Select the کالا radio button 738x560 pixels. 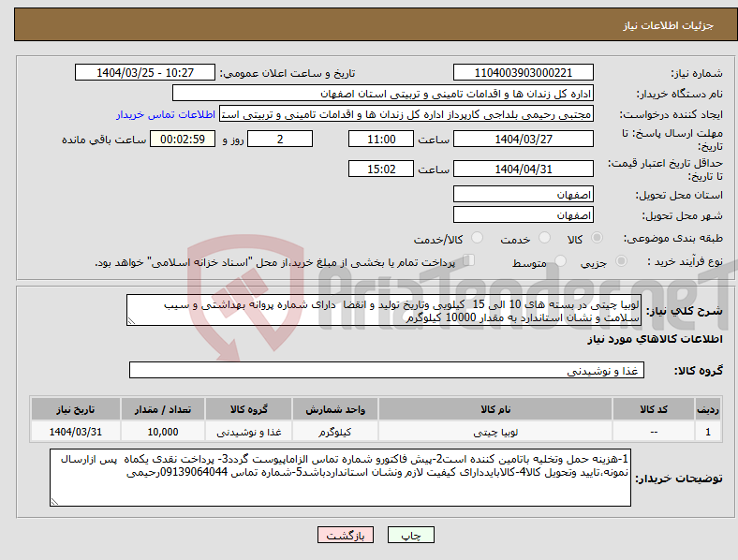[597, 238]
